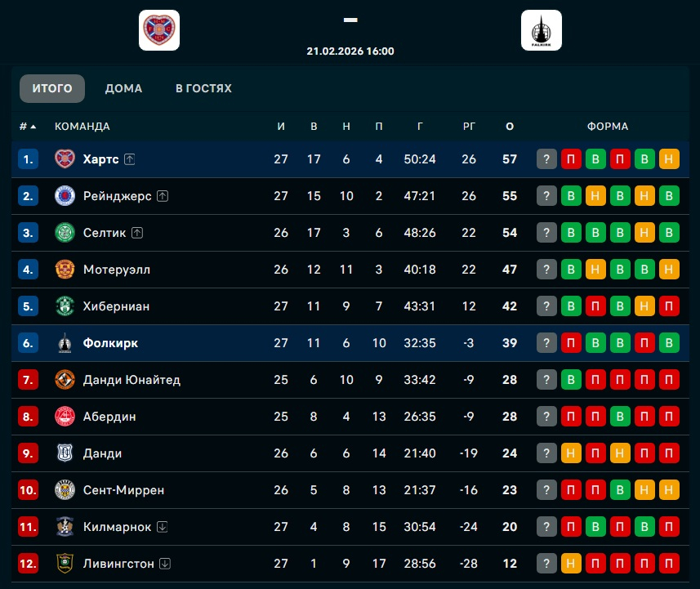Click the Rangers team logo

click(65, 196)
